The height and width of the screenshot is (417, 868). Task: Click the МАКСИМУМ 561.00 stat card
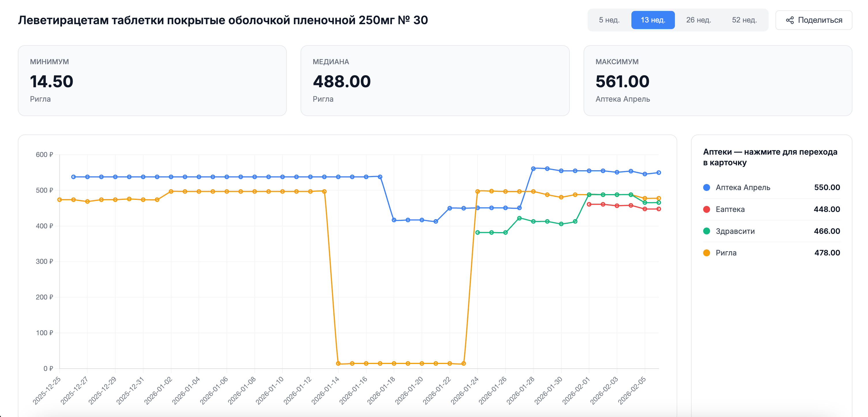[717, 81]
